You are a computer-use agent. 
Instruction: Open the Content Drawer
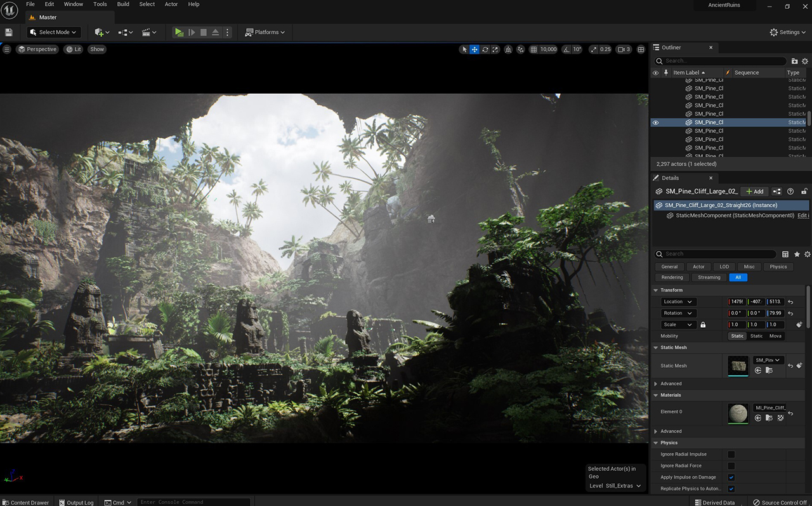tap(25, 502)
